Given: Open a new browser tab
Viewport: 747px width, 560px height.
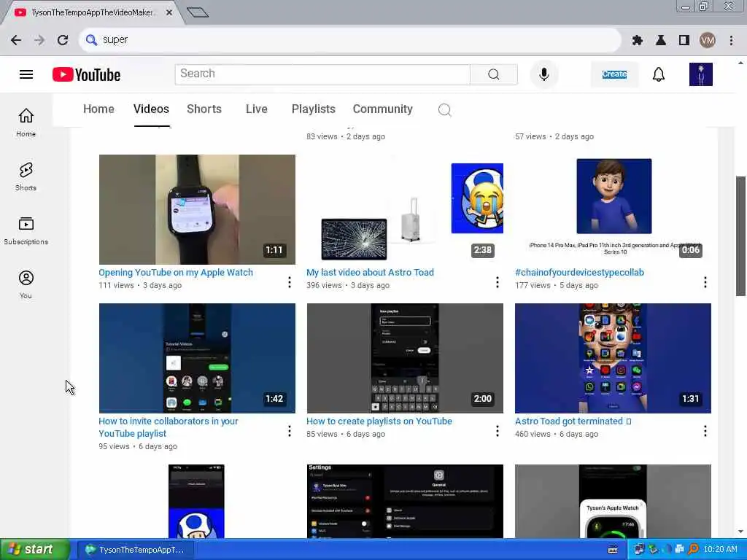Looking at the screenshot, I should click(x=197, y=12).
